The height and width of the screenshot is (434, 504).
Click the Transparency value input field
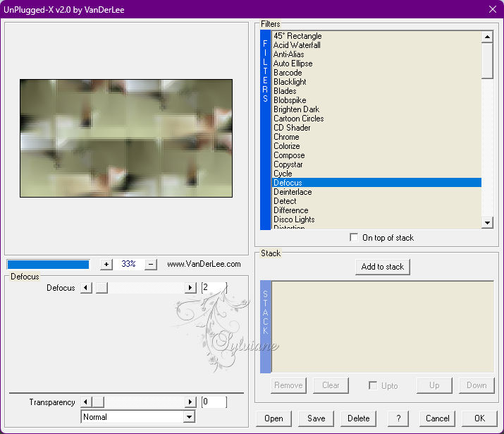tap(214, 402)
